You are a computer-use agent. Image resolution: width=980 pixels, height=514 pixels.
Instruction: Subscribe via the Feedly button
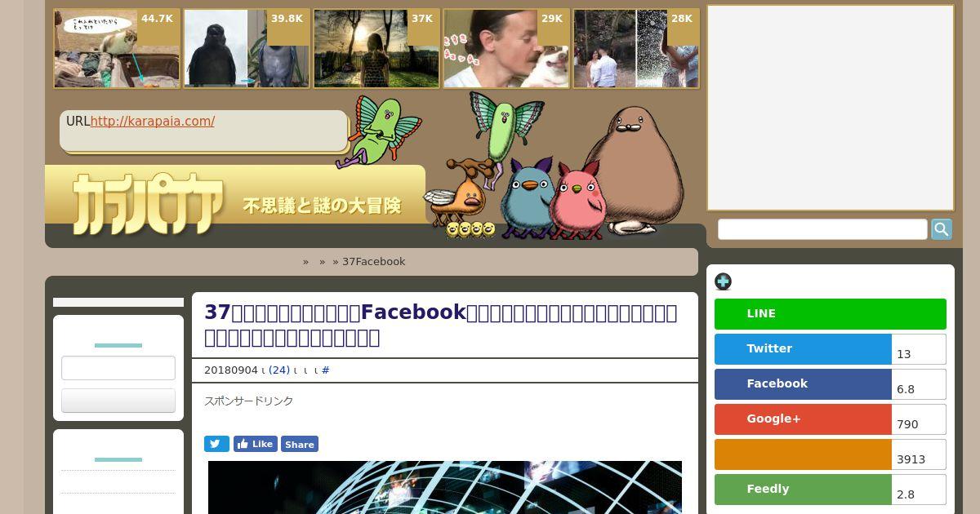pos(803,490)
